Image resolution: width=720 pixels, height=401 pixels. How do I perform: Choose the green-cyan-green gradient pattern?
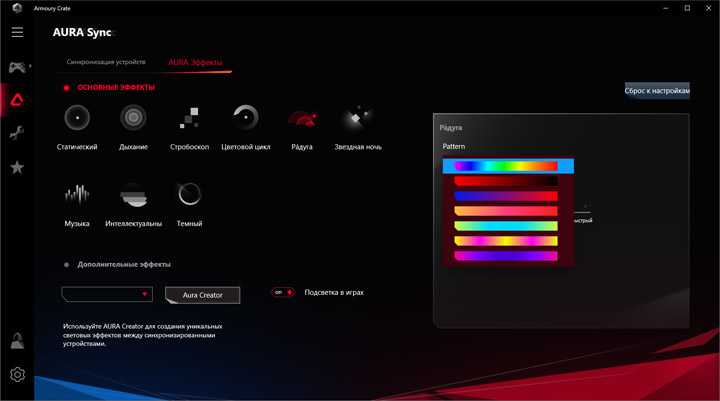point(506,226)
